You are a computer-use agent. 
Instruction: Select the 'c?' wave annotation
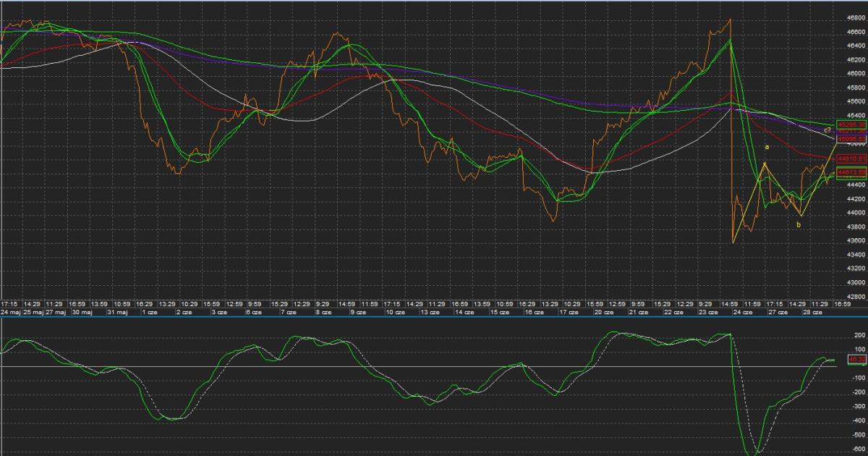tap(827, 130)
